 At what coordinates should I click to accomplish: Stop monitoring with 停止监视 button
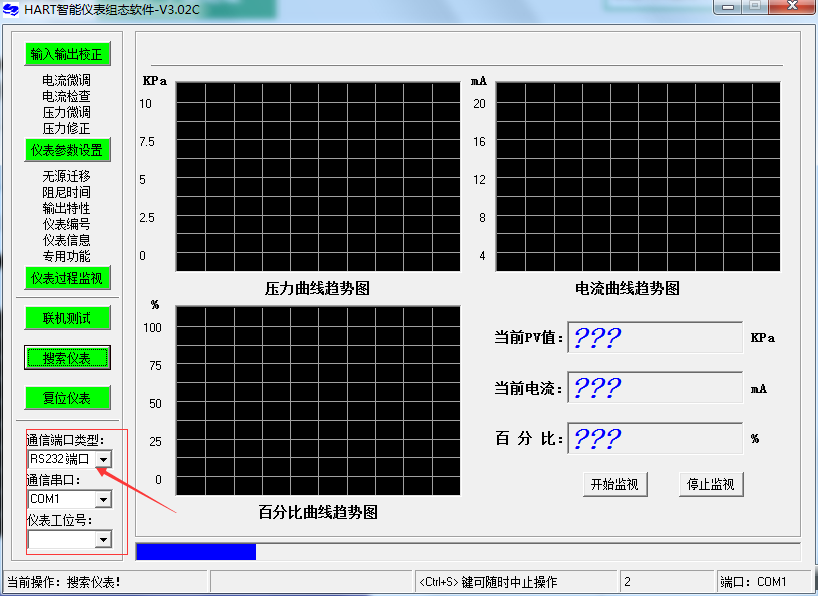[x=711, y=484]
